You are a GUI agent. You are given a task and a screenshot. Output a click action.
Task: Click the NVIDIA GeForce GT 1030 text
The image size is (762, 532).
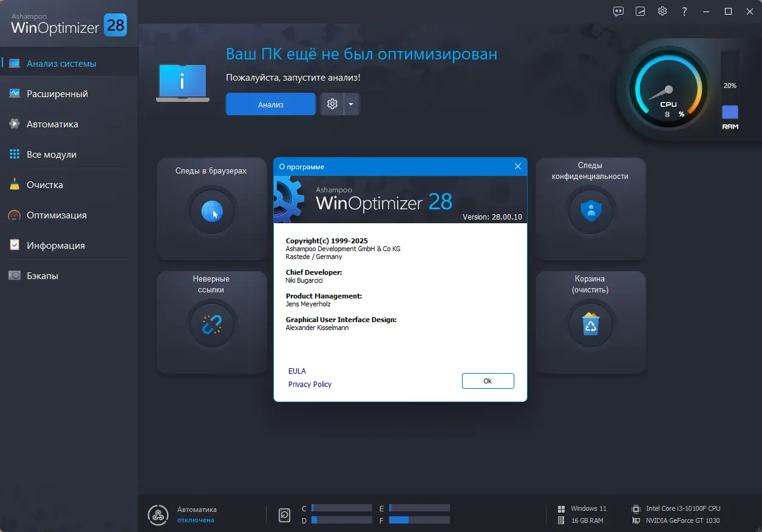[683, 520]
